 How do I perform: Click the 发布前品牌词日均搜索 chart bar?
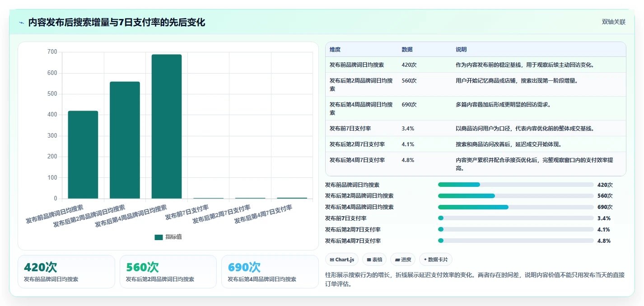click(x=83, y=154)
